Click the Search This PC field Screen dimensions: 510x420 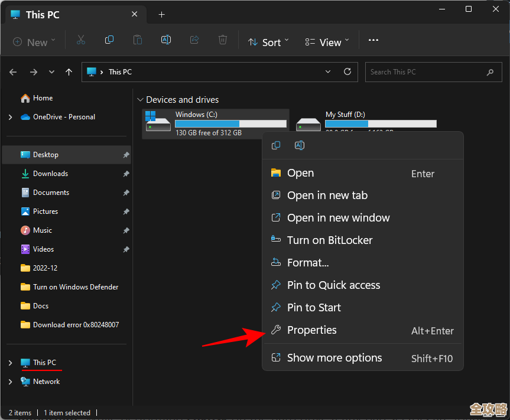pyautogui.click(x=425, y=72)
